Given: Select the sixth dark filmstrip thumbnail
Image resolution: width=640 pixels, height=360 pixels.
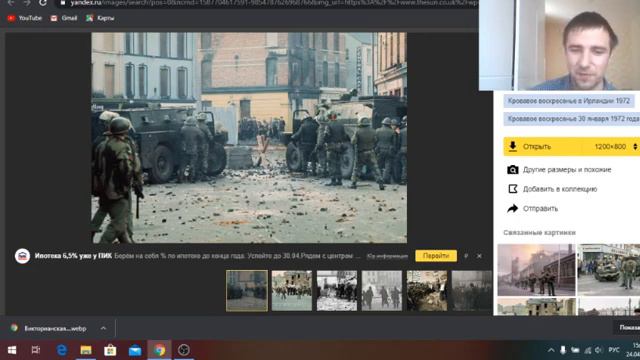Looking at the screenshot, I should (472, 291).
